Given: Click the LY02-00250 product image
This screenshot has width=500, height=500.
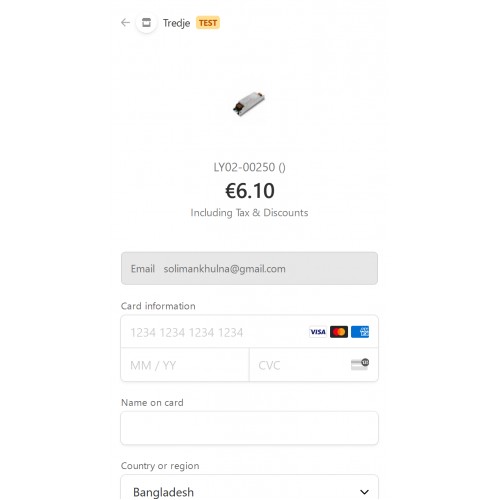Looking at the screenshot, I should (x=249, y=104).
